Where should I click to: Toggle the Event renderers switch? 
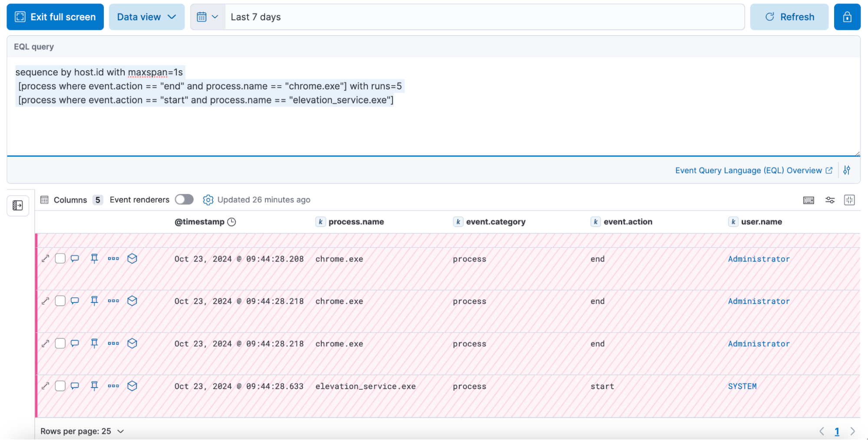point(184,200)
